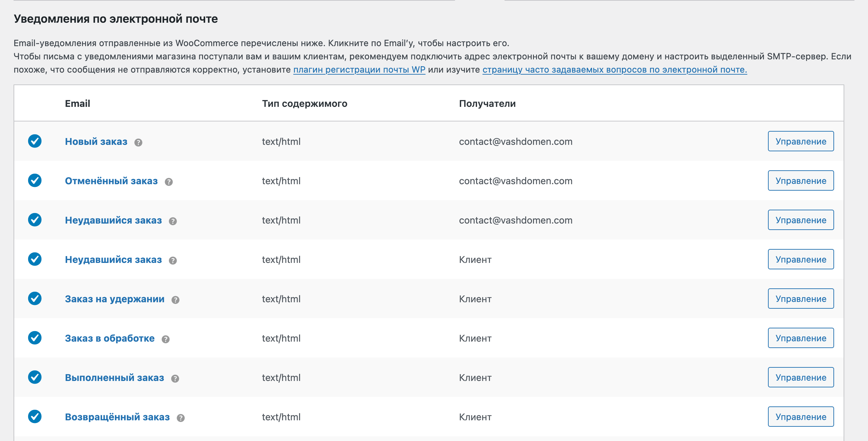
Task: Click enabled checkmark for Возвращённый заказ
Action: click(x=35, y=417)
